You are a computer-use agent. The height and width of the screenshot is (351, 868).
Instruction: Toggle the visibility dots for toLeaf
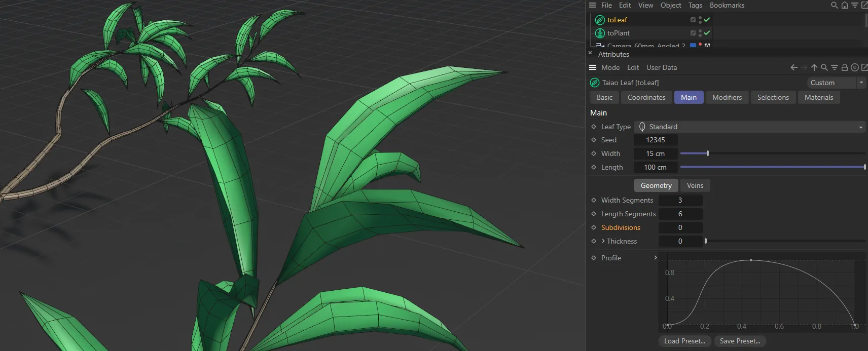click(700, 20)
